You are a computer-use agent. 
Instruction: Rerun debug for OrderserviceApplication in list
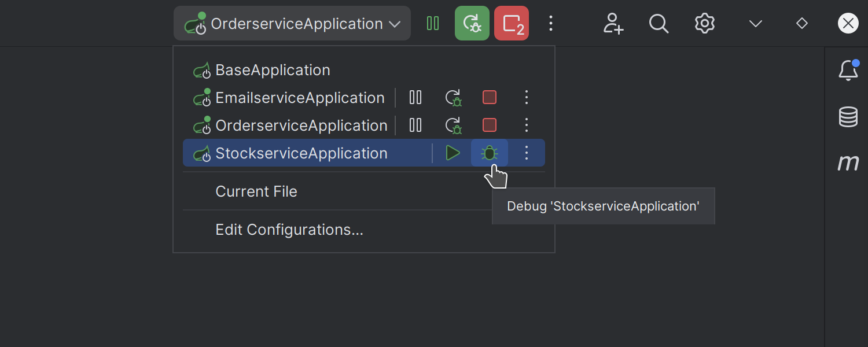[x=453, y=125]
